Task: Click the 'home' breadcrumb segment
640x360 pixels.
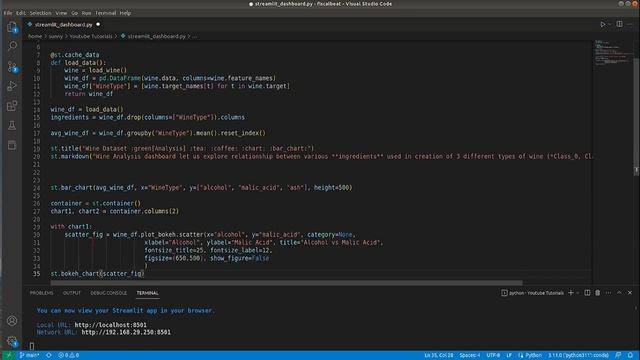Action: coord(35,36)
